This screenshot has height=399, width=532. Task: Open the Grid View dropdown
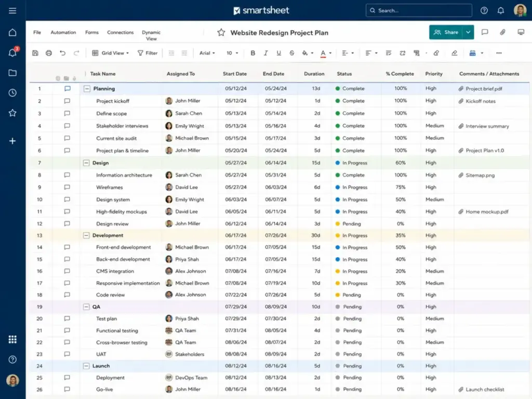coord(111,53)
